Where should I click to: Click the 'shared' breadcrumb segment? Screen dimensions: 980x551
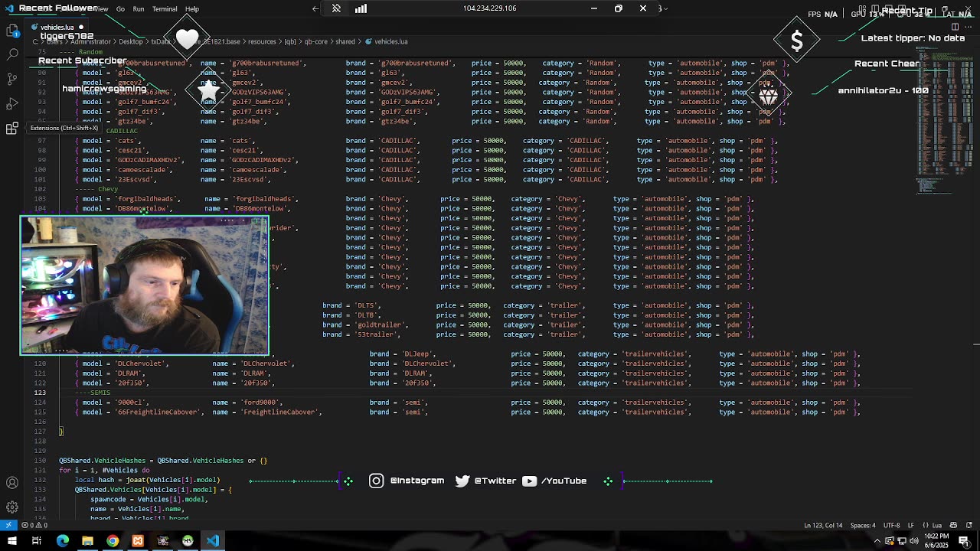[345, 41]
